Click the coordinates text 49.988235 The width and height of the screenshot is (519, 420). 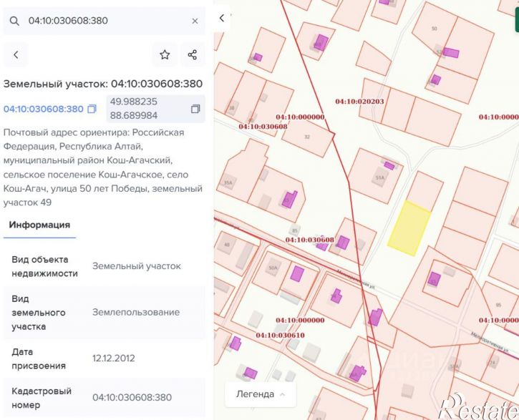coord(133,102)
